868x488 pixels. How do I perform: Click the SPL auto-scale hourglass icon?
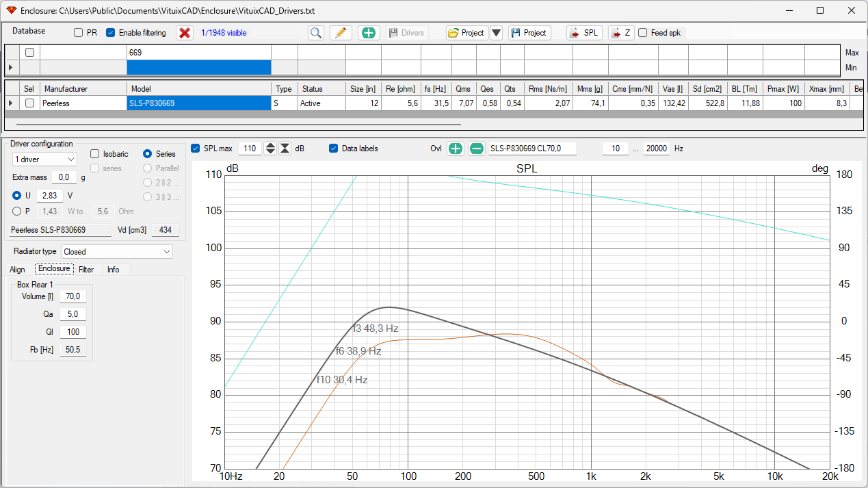pos(285,149)
